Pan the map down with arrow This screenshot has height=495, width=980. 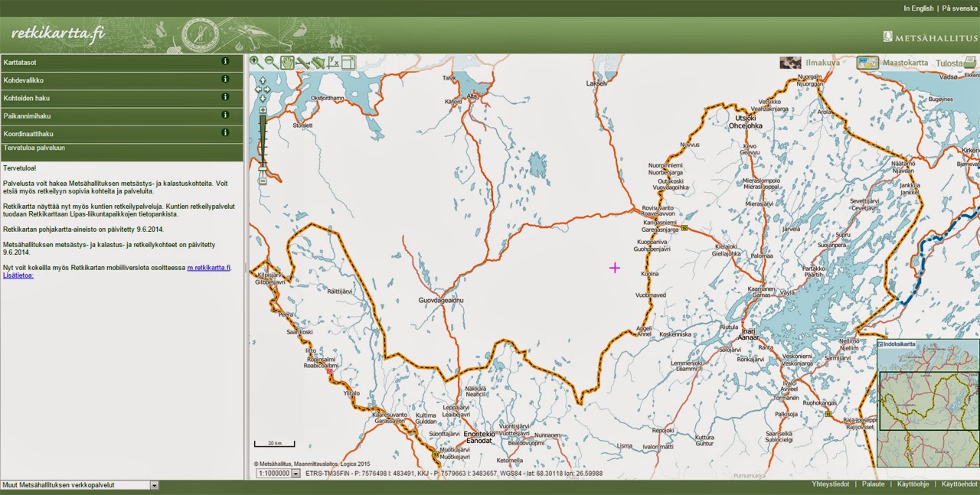[x=263, y=98]
